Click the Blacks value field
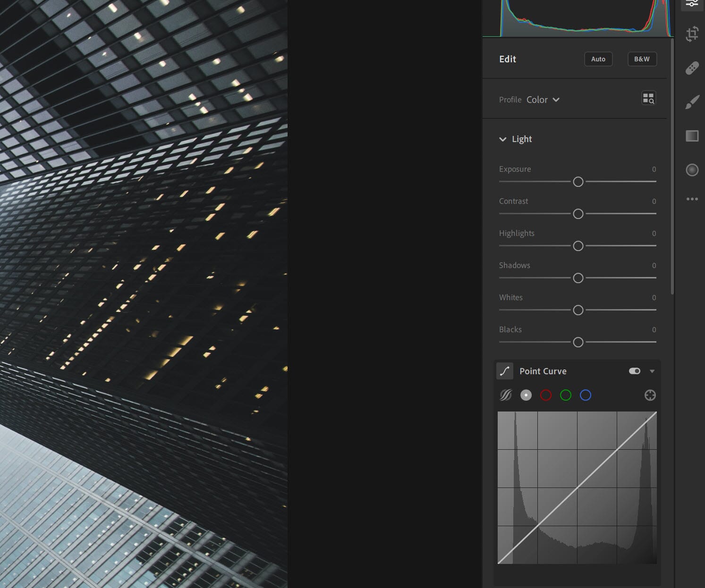The width and height of the screenshot is (705, 588). coord(654,329)
